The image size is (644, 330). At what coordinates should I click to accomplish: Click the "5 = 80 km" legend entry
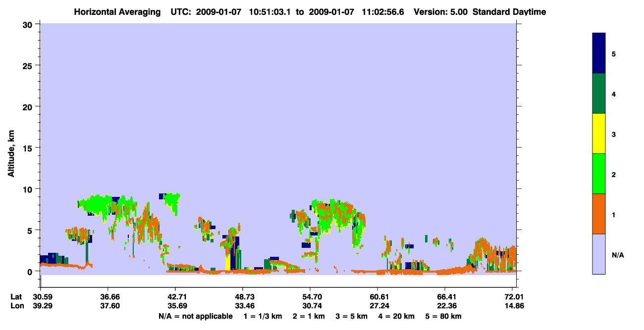443,316
